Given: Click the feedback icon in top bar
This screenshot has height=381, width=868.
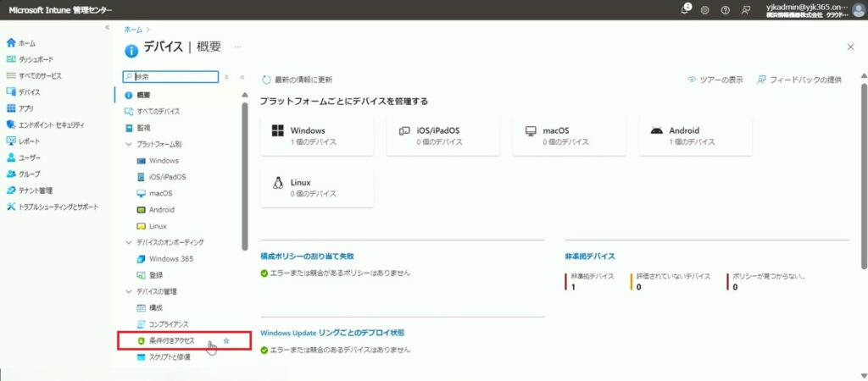Looking at the screenshot, I should pyautogui.click(x=746, y=10).
